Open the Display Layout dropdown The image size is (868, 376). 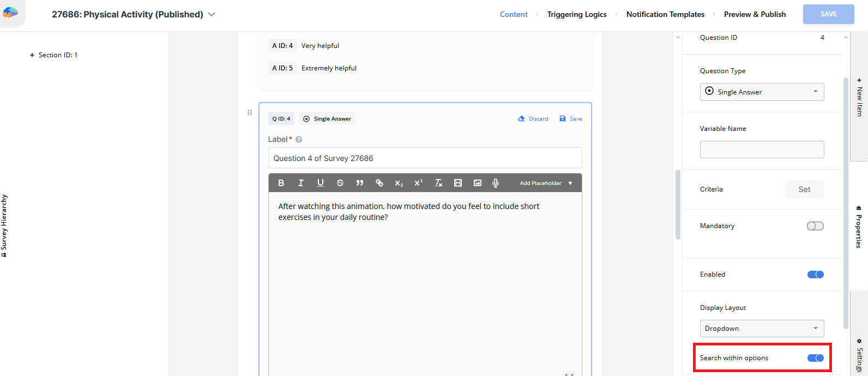pyautogui.click(x=762, y=329)
